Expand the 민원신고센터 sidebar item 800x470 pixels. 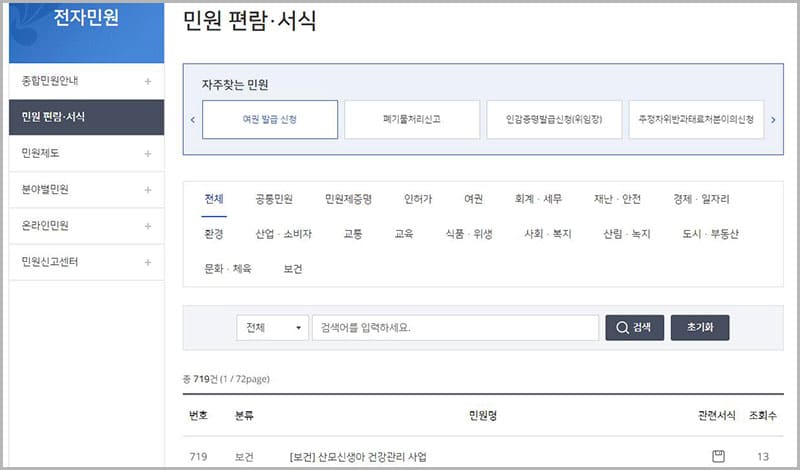(x=148, y=262)
